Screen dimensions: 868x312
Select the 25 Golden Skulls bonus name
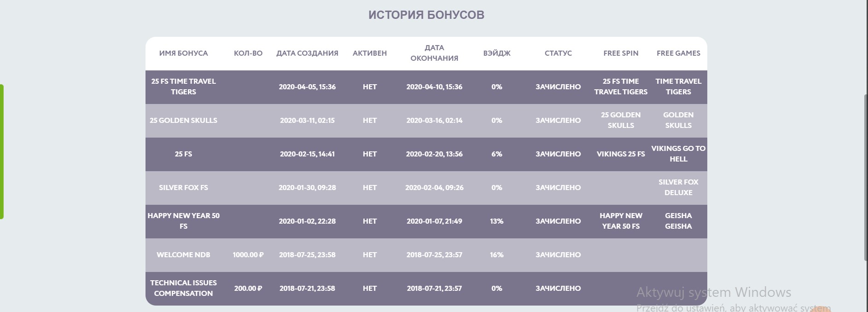[x=183, y=121]
